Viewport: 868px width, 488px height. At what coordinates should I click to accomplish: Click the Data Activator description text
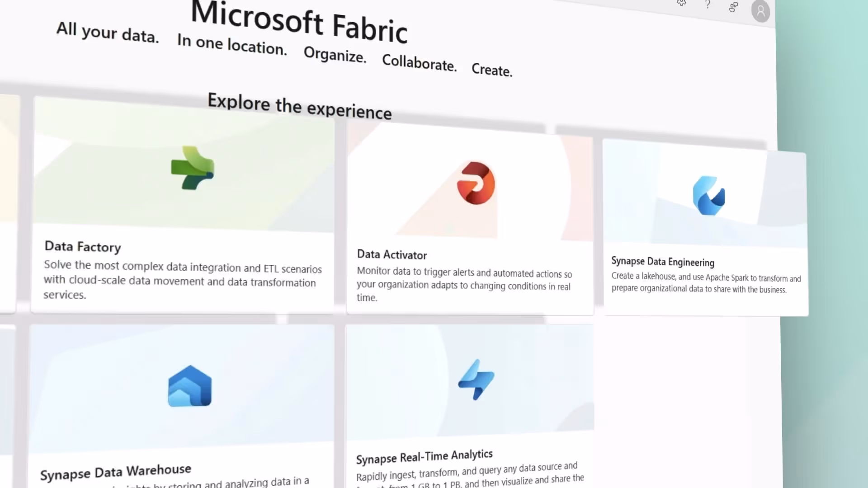tap(464, 285)
